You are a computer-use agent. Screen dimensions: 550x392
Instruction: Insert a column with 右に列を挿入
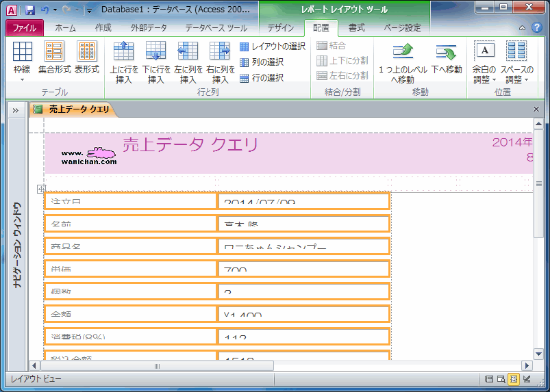coord(221,62)
